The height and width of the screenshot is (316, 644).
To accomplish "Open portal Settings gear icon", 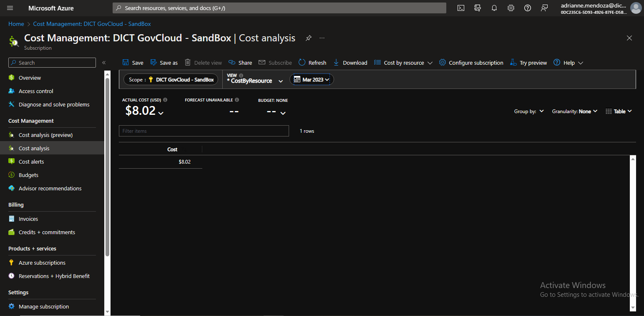I will (x=511, y=8).
